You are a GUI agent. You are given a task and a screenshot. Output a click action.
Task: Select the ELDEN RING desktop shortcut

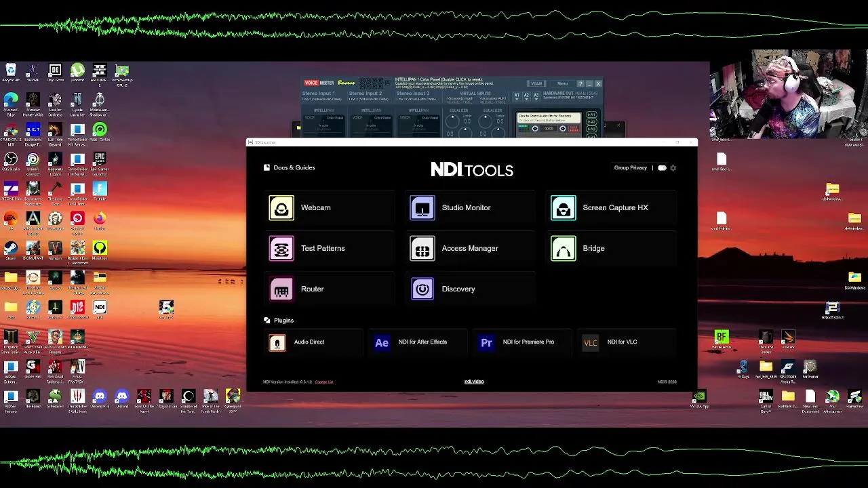(x=77, y=340)
